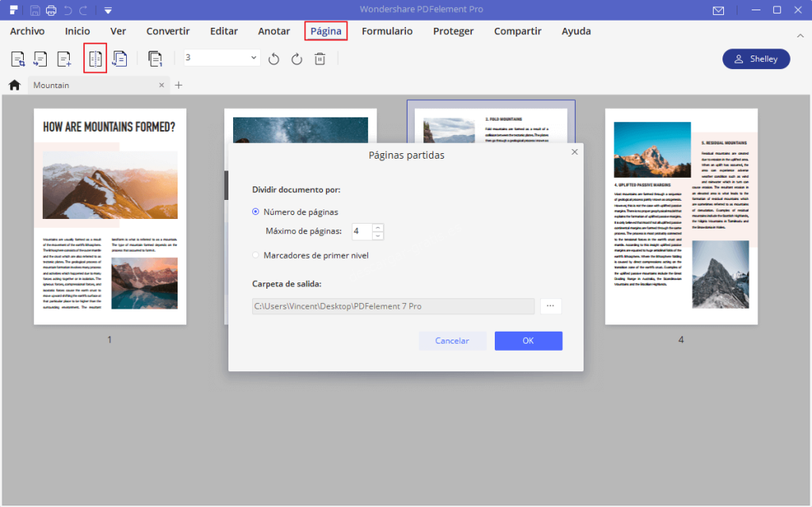The image size is (812, 507).
Task: Click the OK button in dialog
Action: [x=528, y=340]
